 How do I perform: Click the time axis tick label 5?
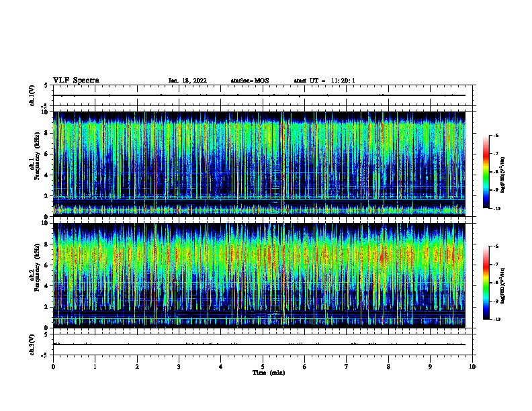point(263,367)
